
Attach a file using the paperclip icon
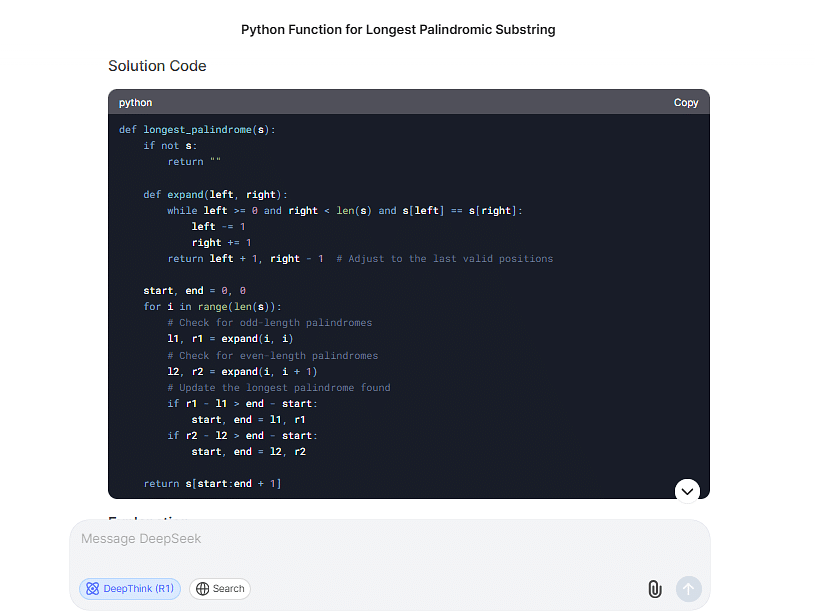(655, 589)
